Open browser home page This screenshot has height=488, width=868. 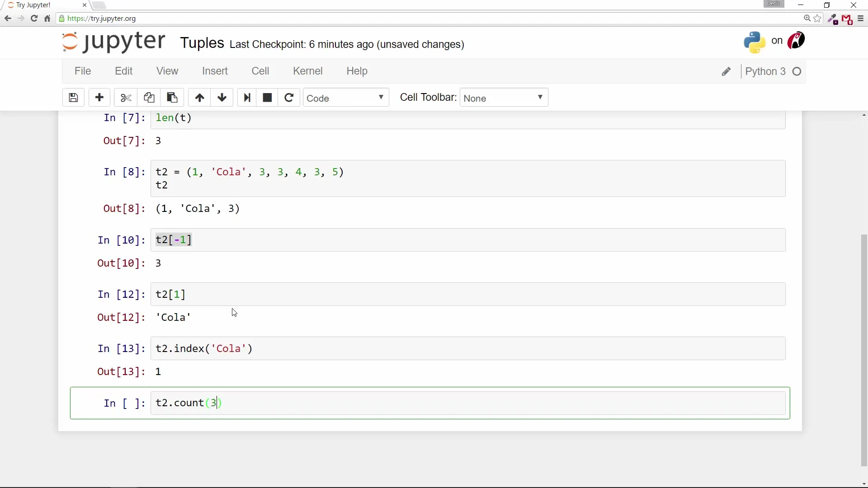click(x=47, y=19)
